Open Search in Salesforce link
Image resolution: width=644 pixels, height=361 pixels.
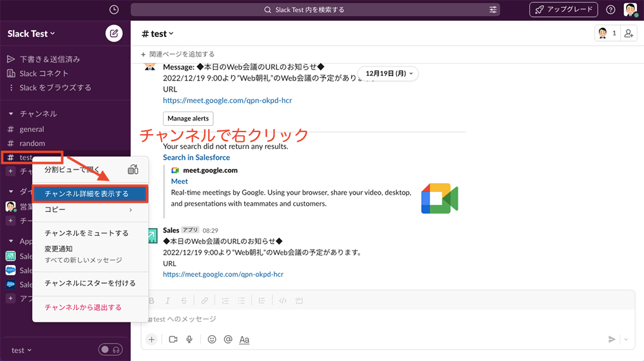coord(196,157)
